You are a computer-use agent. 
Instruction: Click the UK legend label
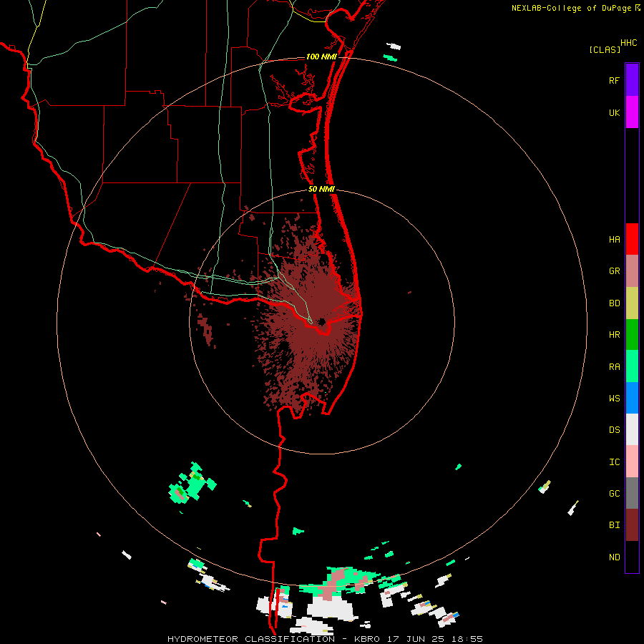pos(615,112)
